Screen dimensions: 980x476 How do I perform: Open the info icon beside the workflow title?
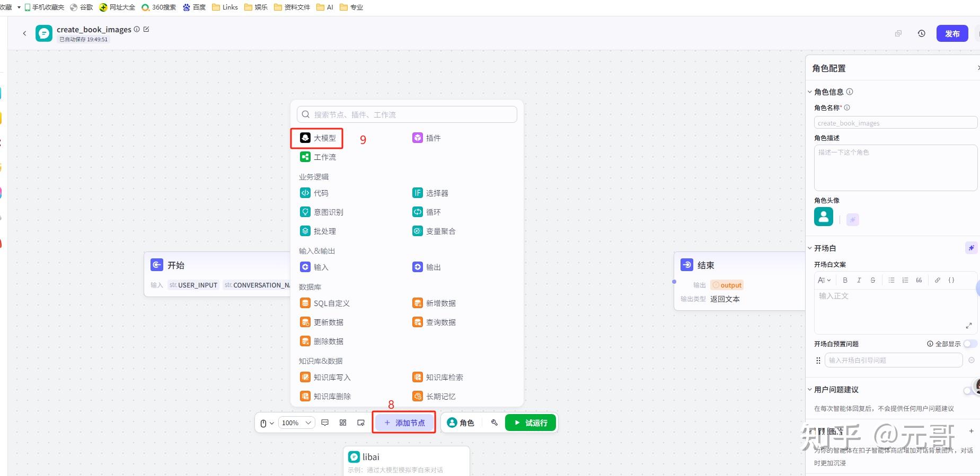pos(137,30)
